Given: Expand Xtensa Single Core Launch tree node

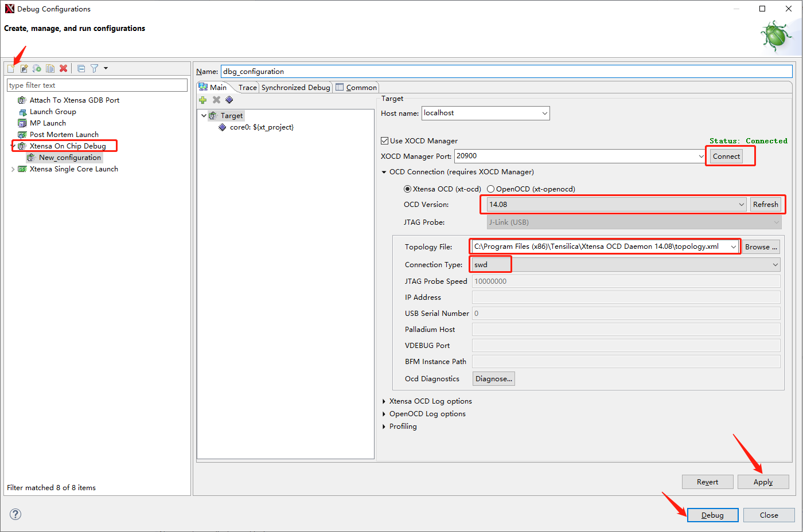Looking at the screenshot, I should point(13,169).
